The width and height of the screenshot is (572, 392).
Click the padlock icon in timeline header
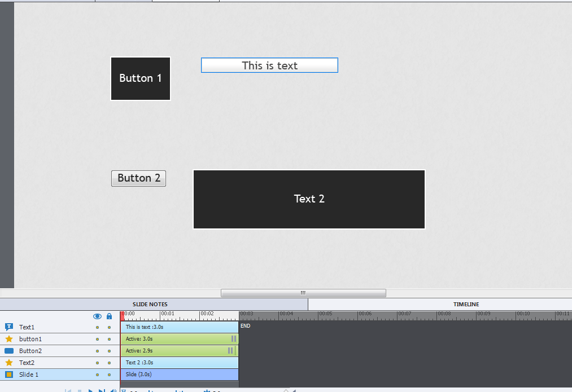(109, 316)
